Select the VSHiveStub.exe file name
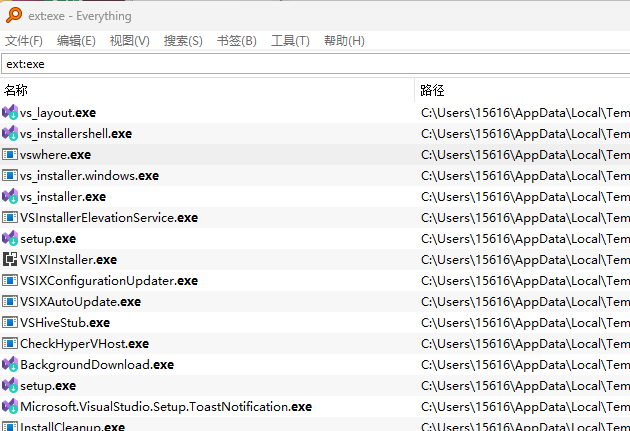The height and width of the screenshot is (431, 630). point(65,323)
